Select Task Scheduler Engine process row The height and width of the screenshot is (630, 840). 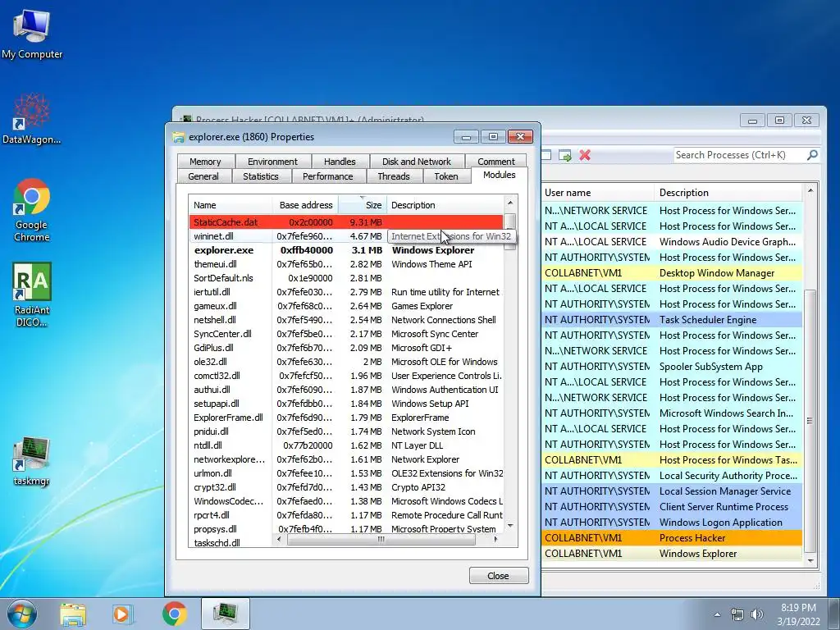(672, 320)
